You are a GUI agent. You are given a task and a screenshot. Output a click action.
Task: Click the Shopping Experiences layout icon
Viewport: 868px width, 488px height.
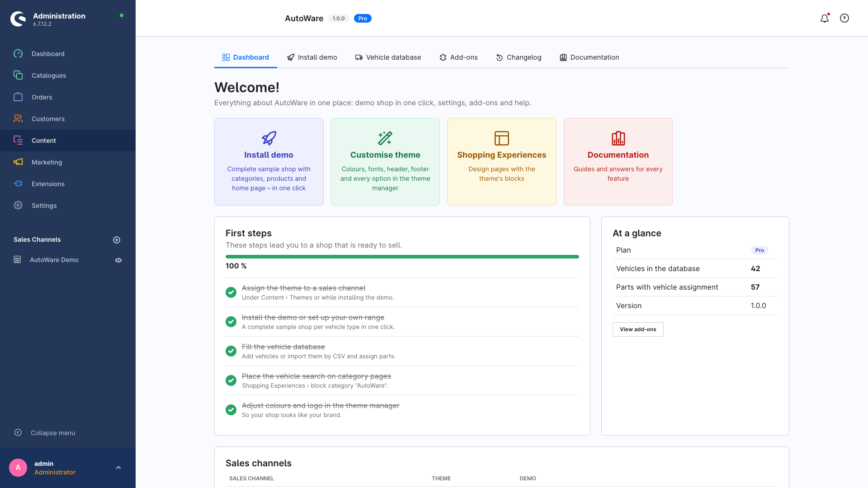(502, 138)
